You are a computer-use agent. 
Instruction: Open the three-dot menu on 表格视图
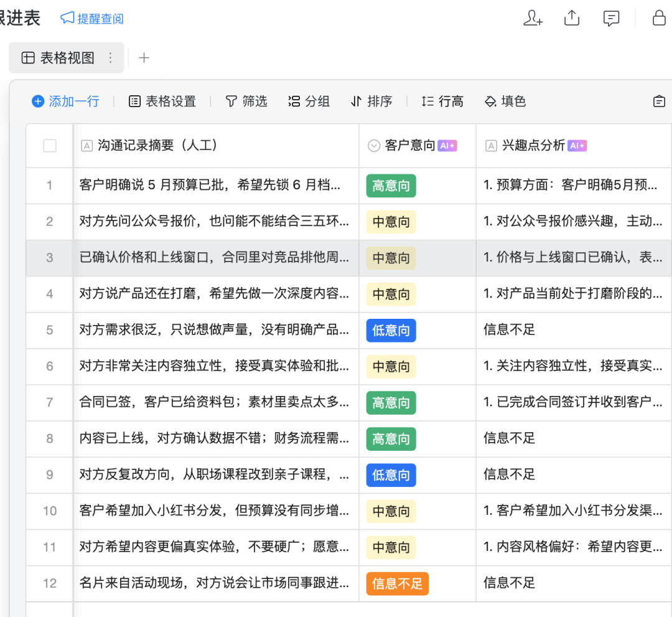tap(111, 58)
